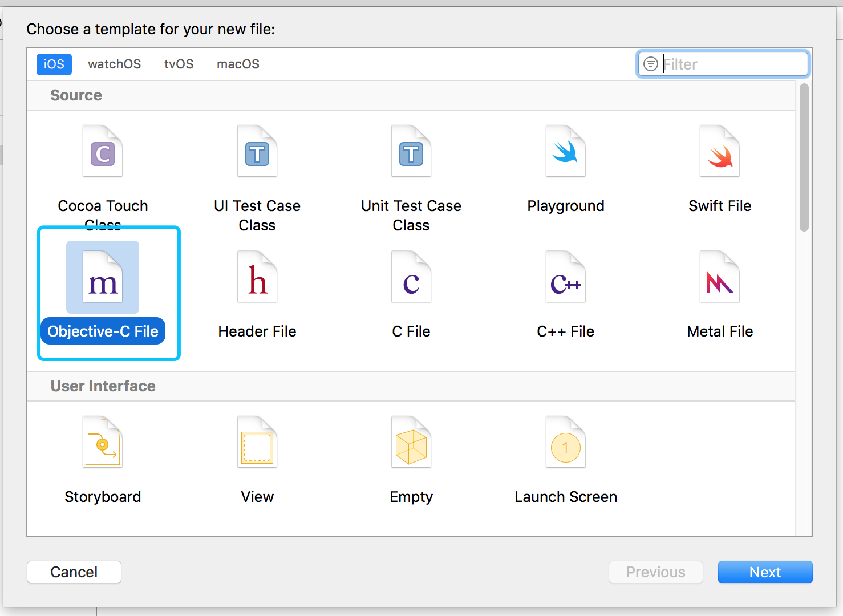Select the View template icon

coord(257,442)
